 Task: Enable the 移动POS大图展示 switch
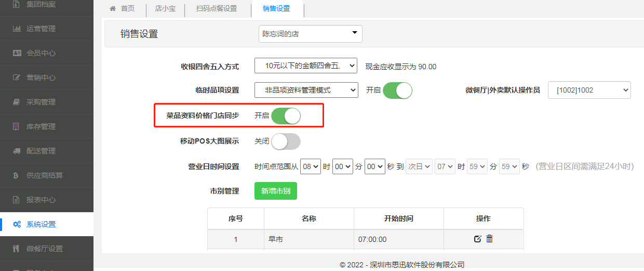point(286,141)
